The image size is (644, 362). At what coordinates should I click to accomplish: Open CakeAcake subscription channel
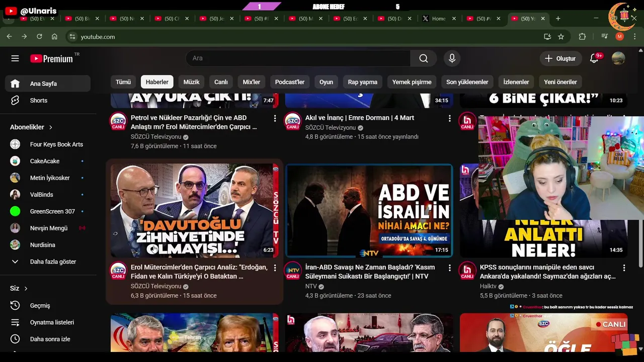click(48, 161)
